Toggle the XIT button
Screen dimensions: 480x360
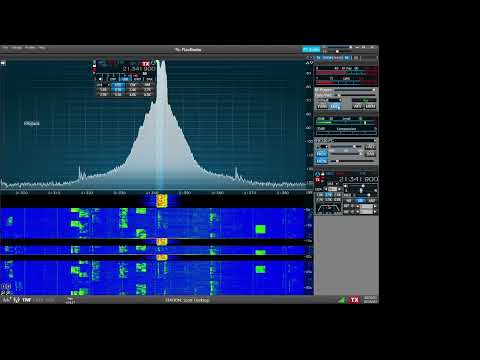(x=347, y=212)
